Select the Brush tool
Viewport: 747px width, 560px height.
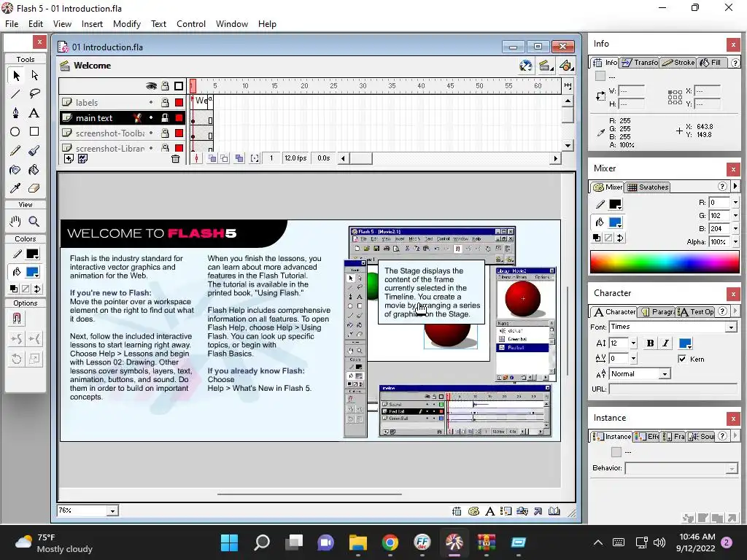coord(34,151)
